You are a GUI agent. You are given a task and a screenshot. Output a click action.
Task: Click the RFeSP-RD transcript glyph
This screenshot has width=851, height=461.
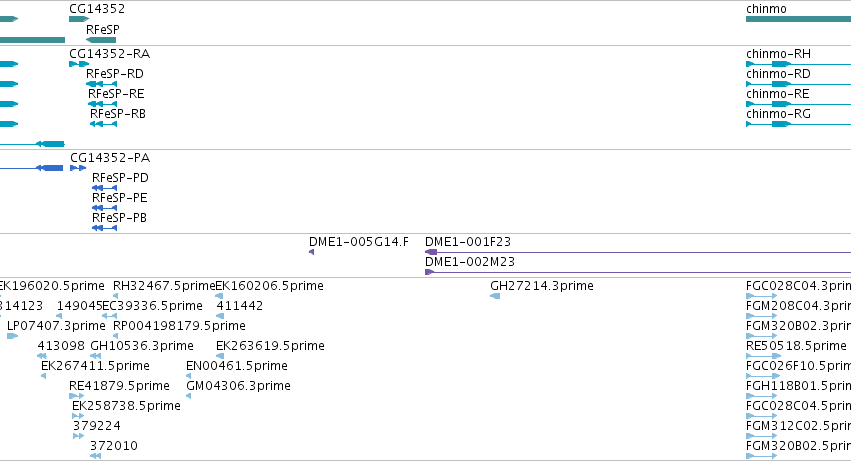(x=101, y=84)
